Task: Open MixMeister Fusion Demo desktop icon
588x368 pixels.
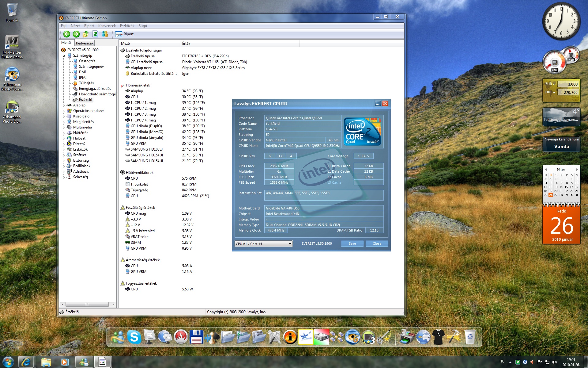Action: click(x=12, y=47)
